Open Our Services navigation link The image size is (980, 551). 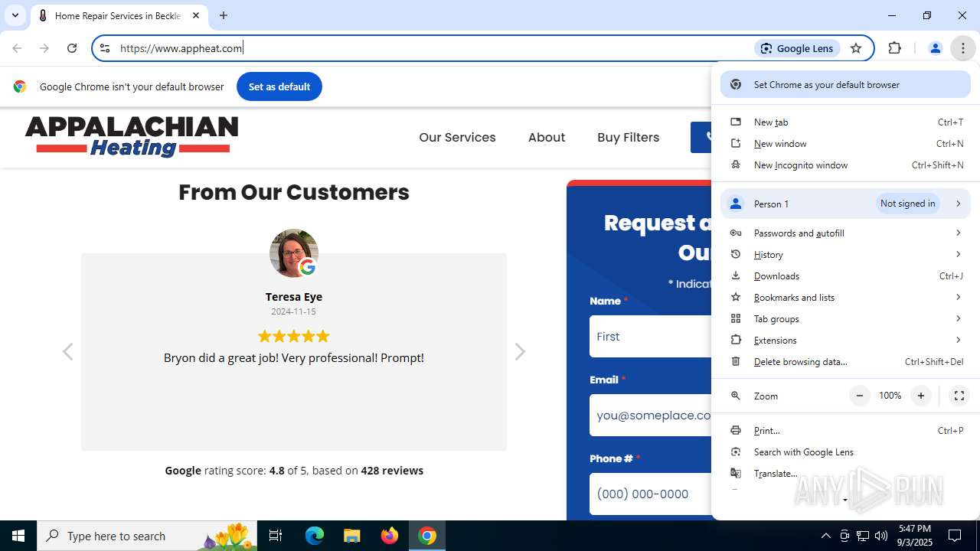(x=457, y=138)
